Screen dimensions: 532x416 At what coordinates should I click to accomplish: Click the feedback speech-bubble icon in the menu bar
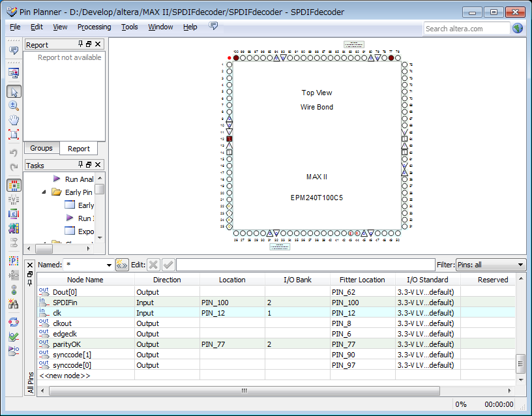click(x=213, y=26)
